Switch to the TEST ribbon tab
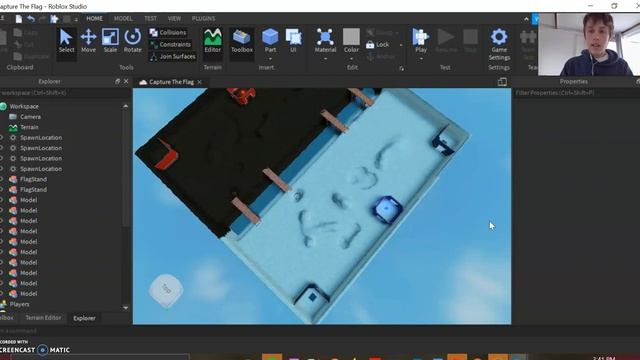Viewport: 640px width, 360px height. [x=150, y=19]
